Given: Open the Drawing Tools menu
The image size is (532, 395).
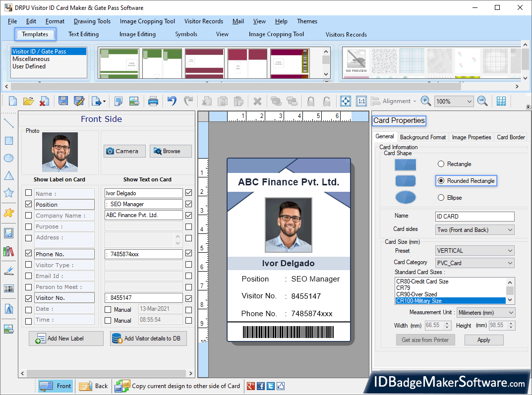Looking at the screenshot, I should 92,21.
